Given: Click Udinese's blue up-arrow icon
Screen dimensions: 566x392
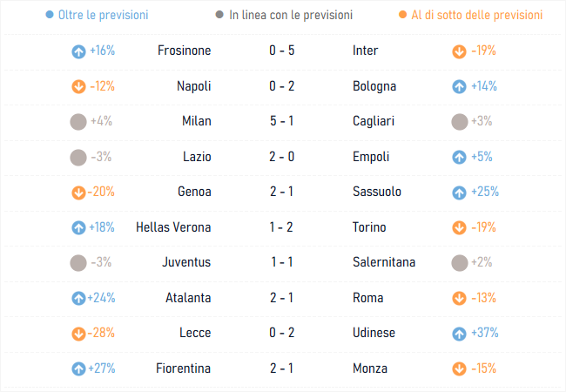Looking at the screenshot, I should click(459, 334).
